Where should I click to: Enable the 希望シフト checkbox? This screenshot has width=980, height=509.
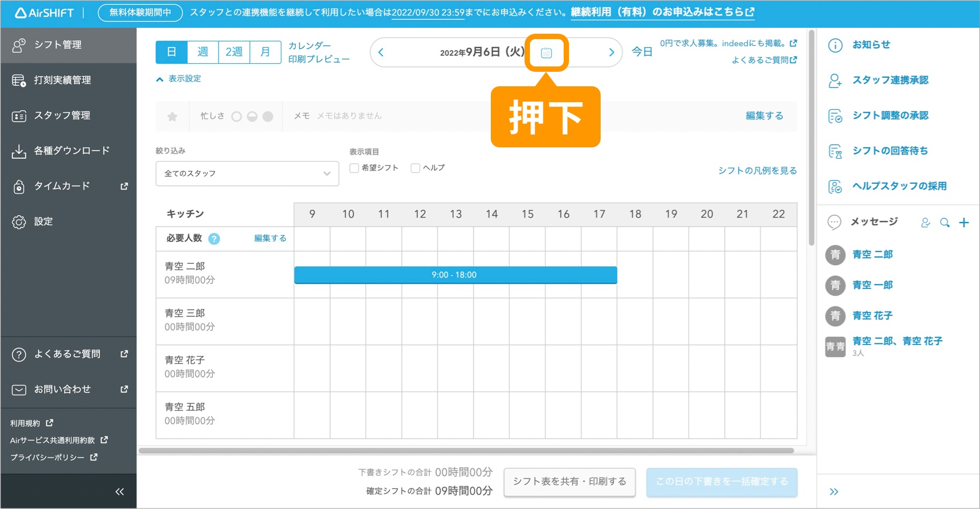354,168
